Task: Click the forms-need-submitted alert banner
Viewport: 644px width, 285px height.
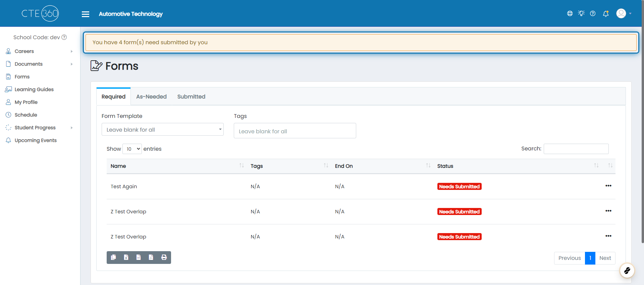Action: (x=361, y=42)
